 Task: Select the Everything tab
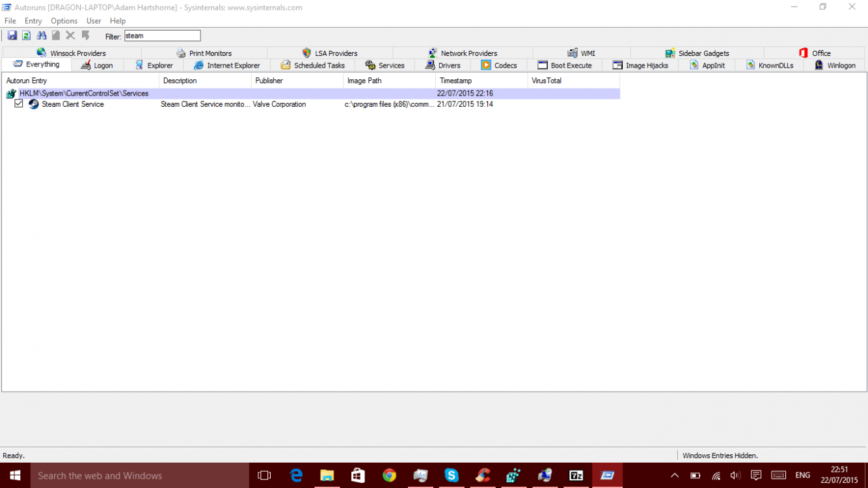coord(36,64)
